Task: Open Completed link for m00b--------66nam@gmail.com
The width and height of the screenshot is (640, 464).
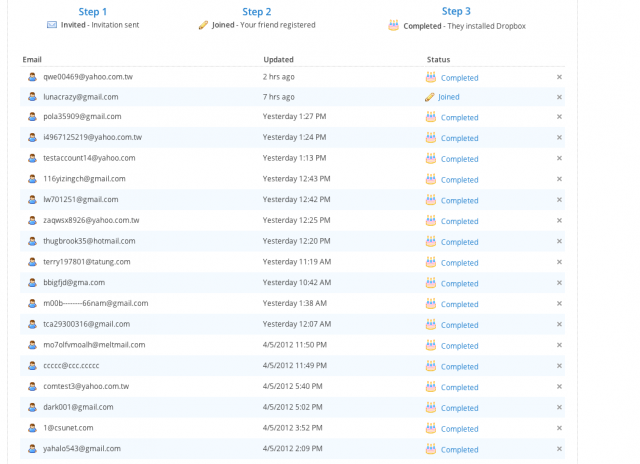Action: pos(459,304)
